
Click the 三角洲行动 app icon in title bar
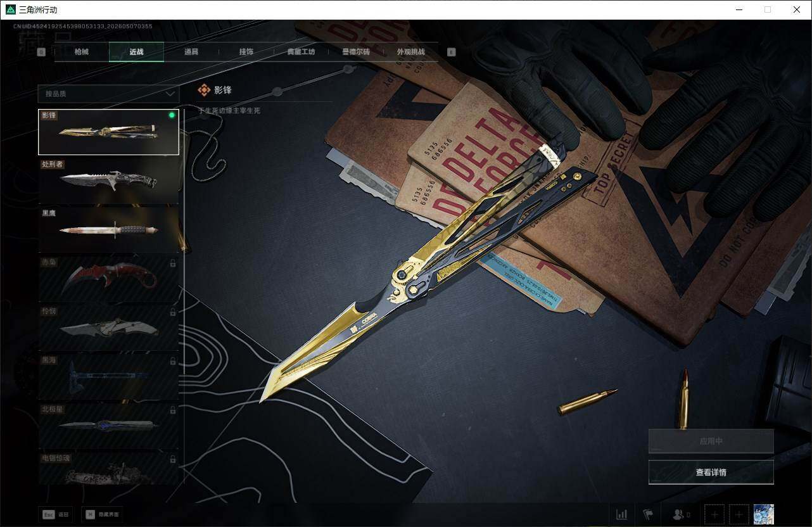coord(10,10)
